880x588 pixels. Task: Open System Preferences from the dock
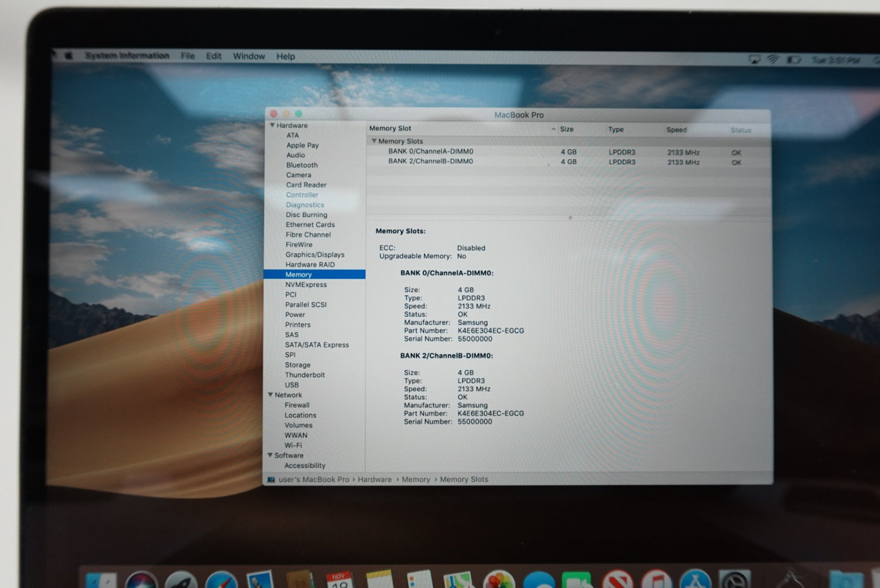click(735, 581)
